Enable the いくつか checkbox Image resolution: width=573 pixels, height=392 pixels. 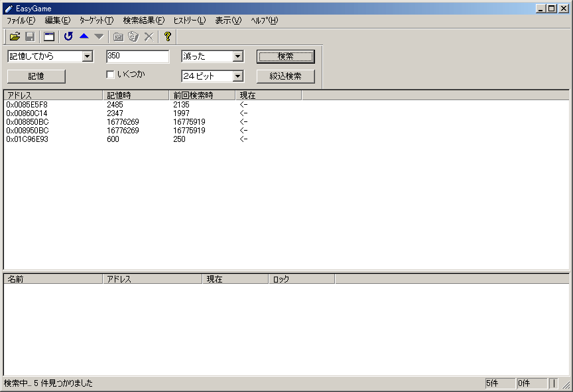click(111, 74)
